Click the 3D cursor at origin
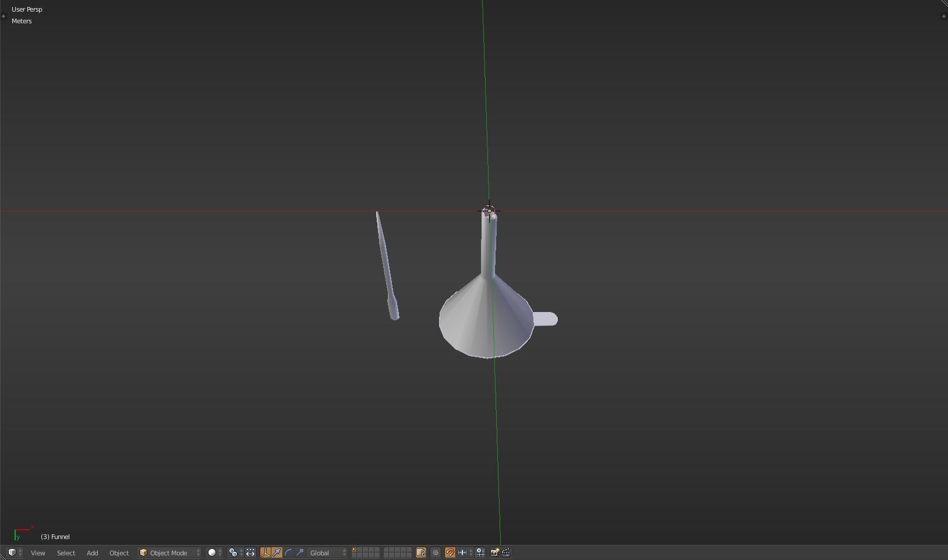 point(489,211)
